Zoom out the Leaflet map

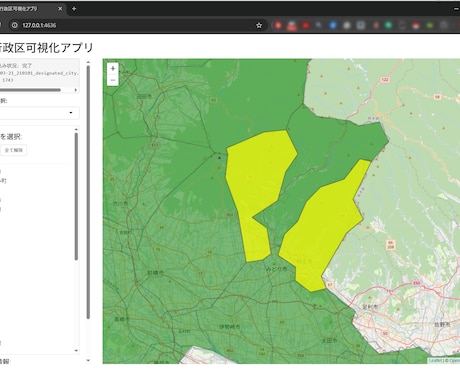tap(113, 80)
